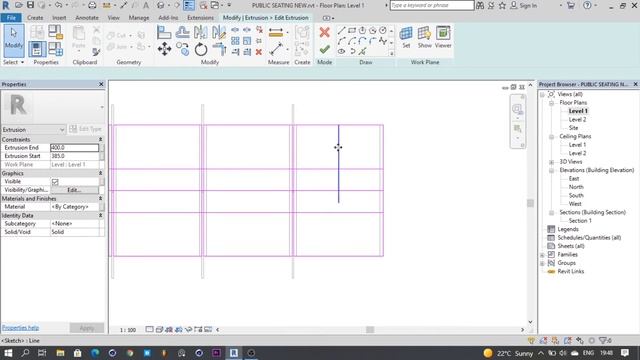The width and height of the screenshot is (640, 360).
Task: Click Edit button for Visibility/Graphics
Action: click(x=74, y=190)
